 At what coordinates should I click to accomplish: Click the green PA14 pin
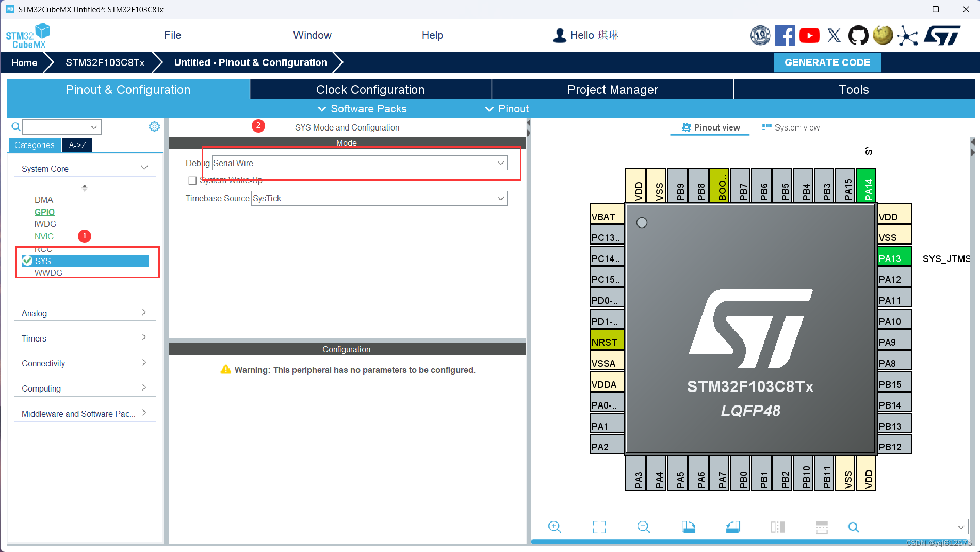pos(866,185)
